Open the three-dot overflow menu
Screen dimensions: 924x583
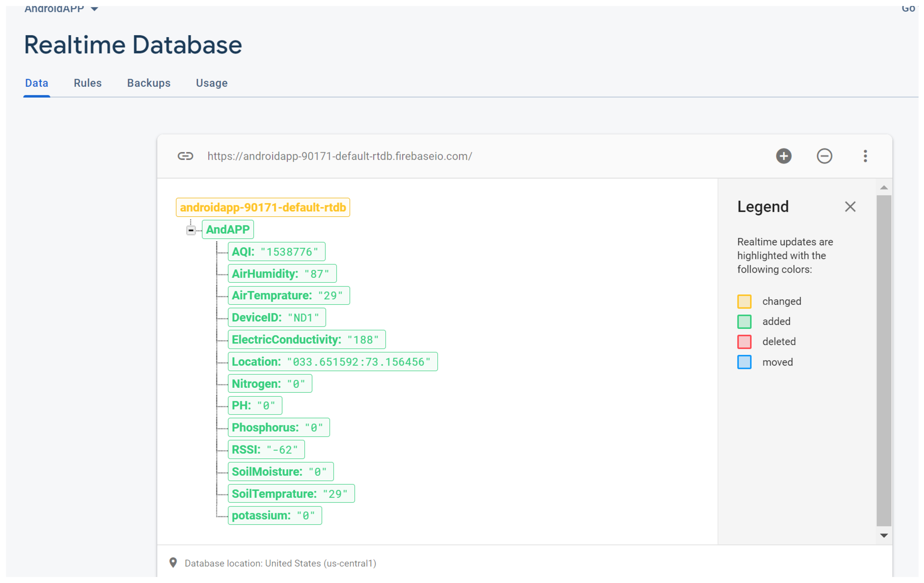[865, 156]
